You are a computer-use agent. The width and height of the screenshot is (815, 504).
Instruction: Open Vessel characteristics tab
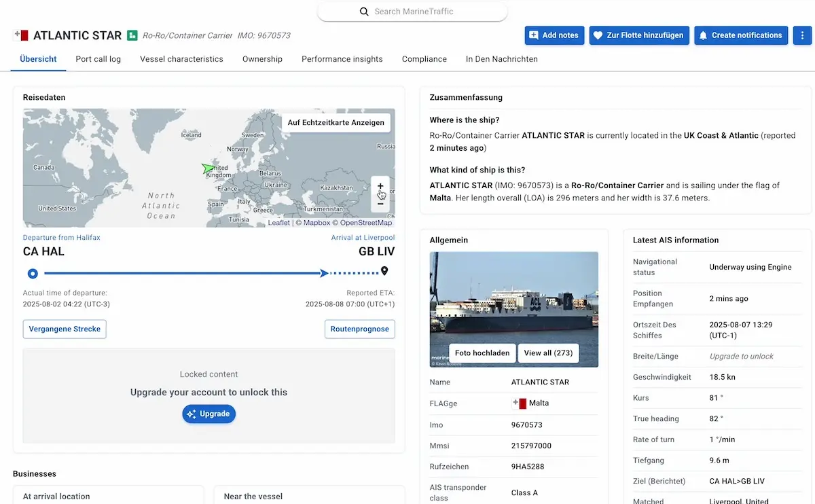181,59
